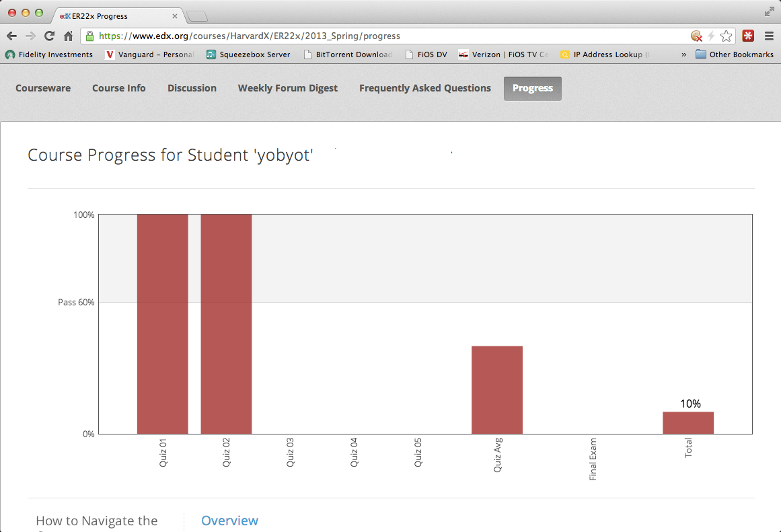Expand the bookmarks overflow chevron
781x532 pixels.
pyautogui.click(x=684, y=54)
